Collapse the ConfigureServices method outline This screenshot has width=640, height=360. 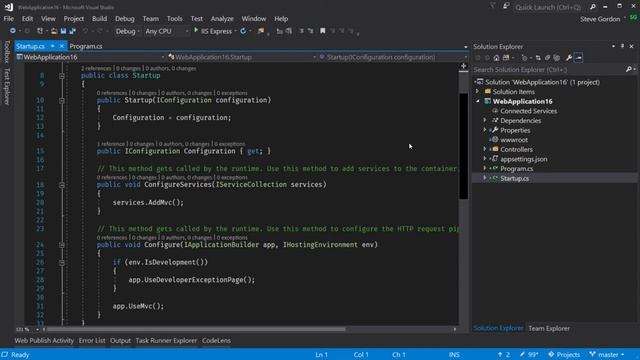[x=62, y=185]
